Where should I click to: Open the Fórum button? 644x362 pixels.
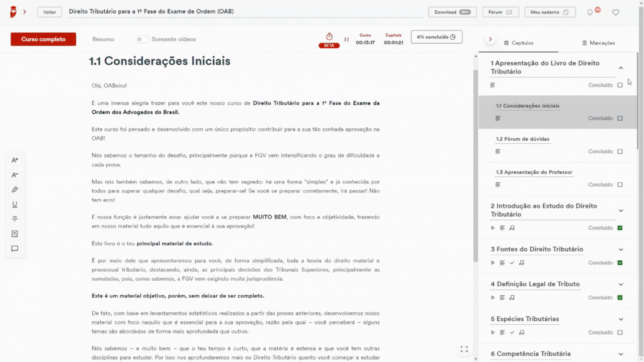coord(500,12)
